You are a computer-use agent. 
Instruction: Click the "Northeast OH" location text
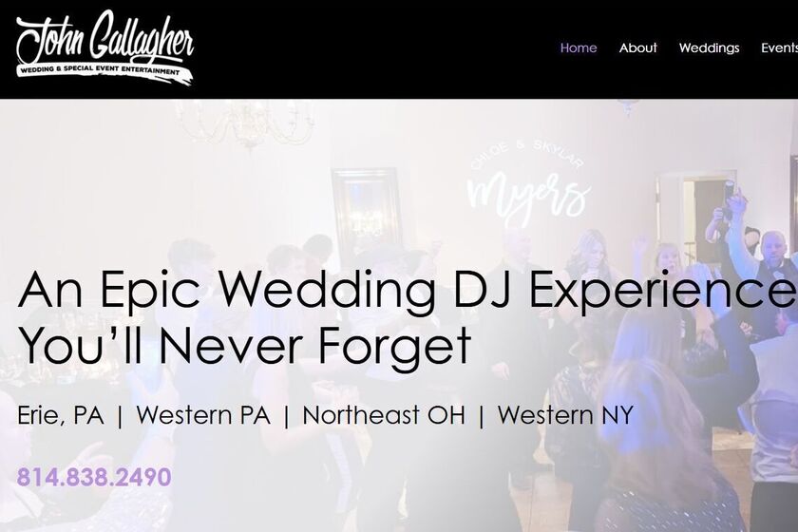pyautogui.click(x=384, y=415)
